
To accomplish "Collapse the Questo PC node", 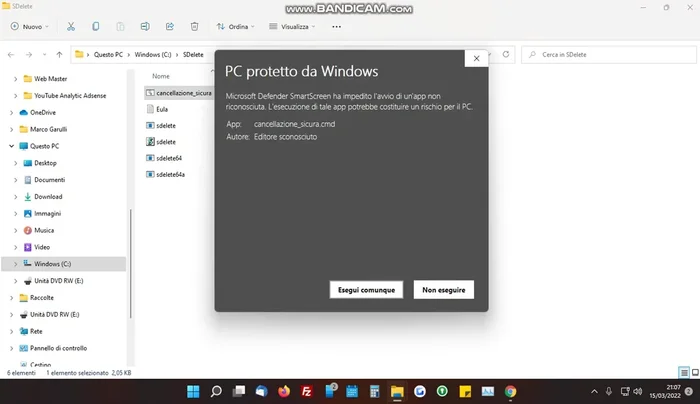I will point(12,146).
